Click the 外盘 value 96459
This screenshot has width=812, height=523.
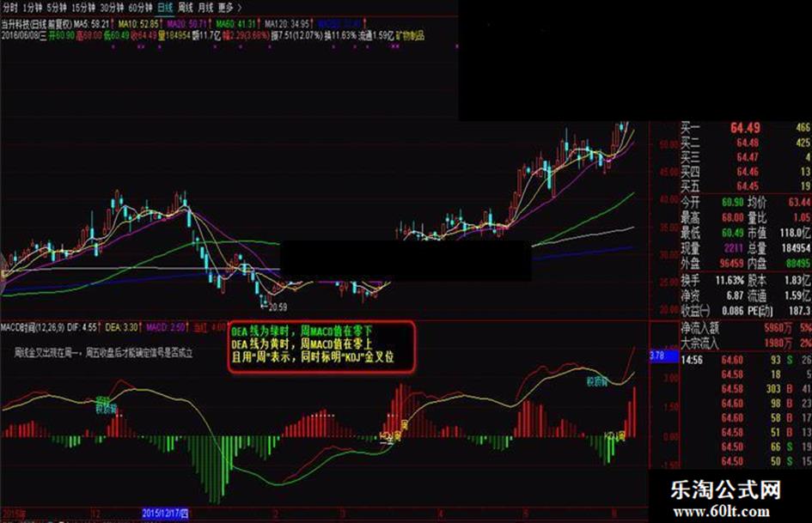[732, 263]
